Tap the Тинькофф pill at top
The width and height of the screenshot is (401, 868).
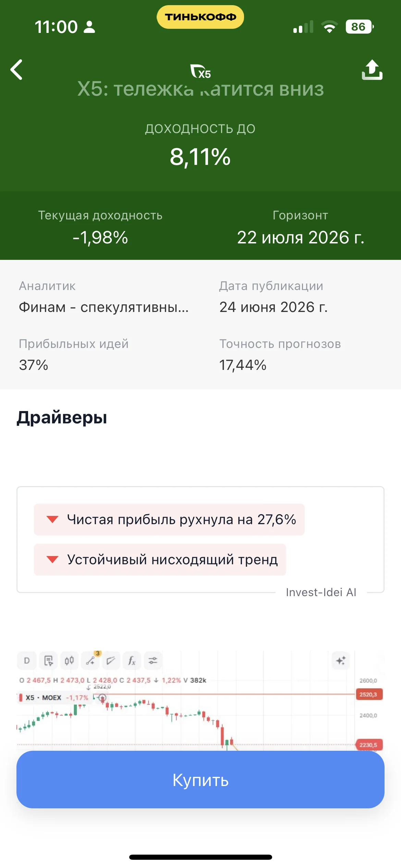coord(200,17)
